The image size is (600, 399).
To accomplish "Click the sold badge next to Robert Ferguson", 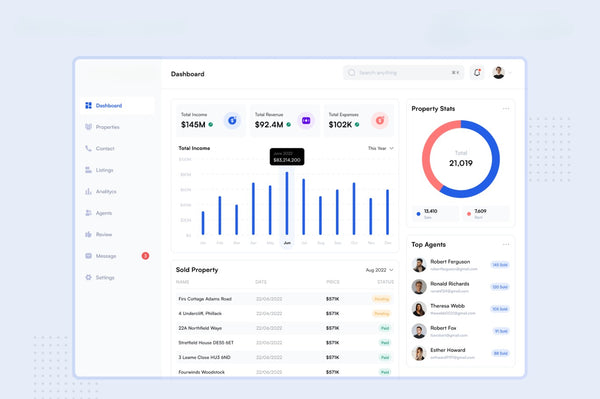I will pyautogui.click(x=500, y=265).
